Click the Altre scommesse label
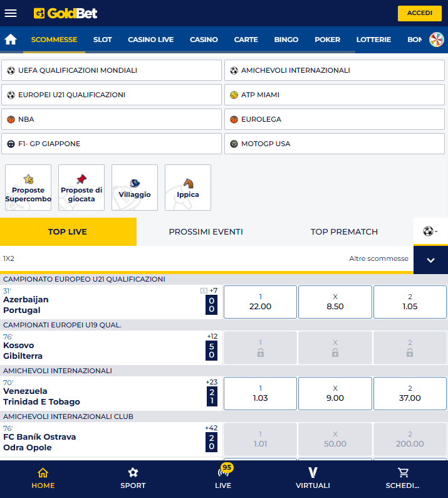The width and height of the screenshot is (448, 498). [x=378, y=258]
